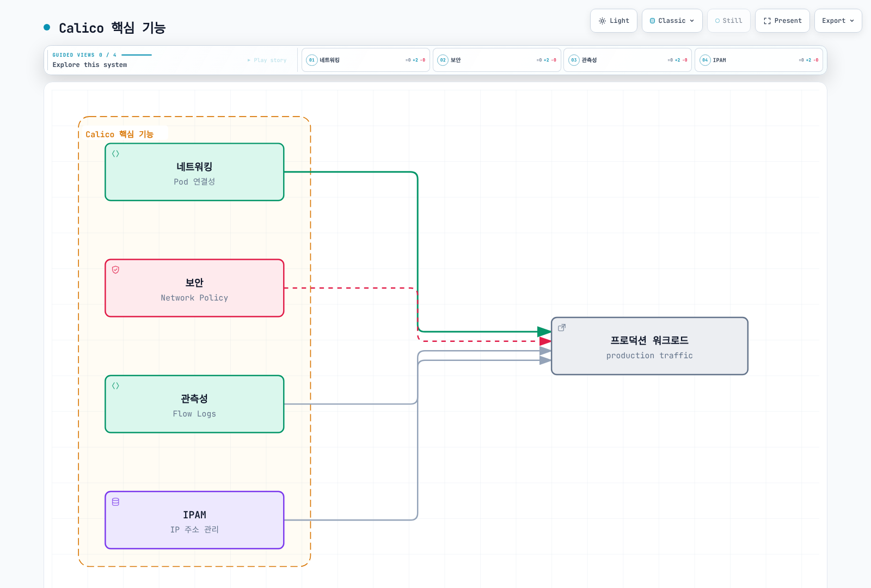Click the GUIDED VIEWS 0 / 4 label
Image resolution: width=871 pixels, height=588 pixels.
click(x=84, y=55)
